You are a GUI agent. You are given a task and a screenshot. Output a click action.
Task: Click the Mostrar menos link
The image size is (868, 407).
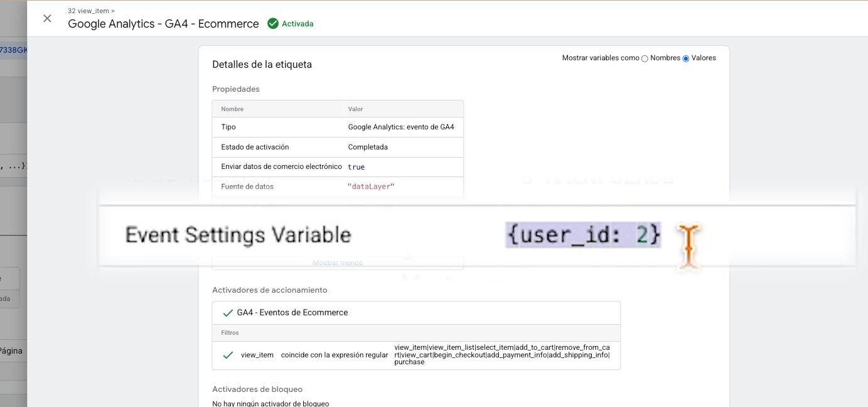[338, 263]
